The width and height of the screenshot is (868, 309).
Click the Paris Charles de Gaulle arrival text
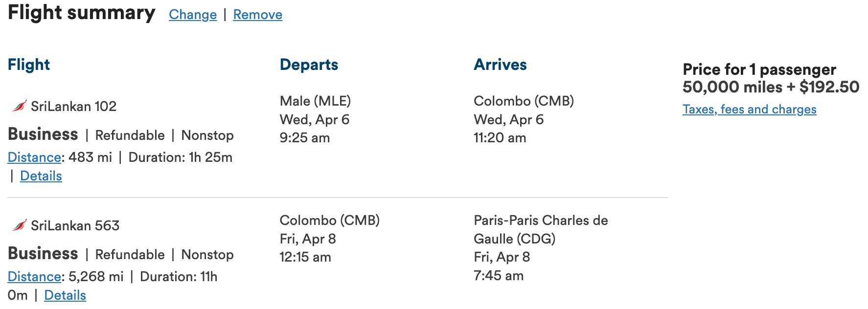(541, 229)
